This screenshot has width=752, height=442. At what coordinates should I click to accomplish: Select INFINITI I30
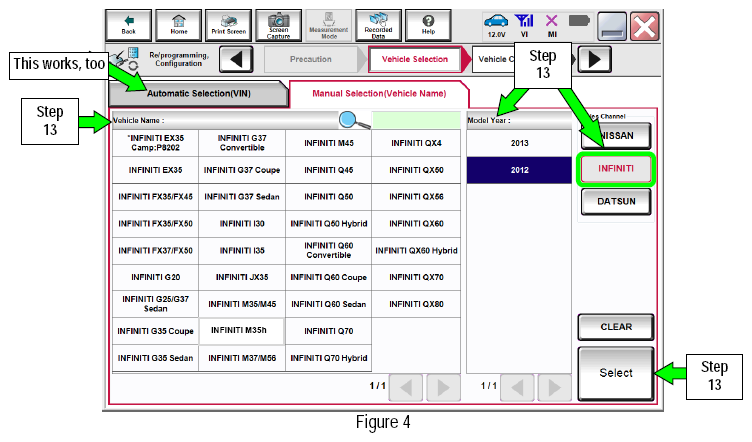pyautogui.click(x=242, y=224)
